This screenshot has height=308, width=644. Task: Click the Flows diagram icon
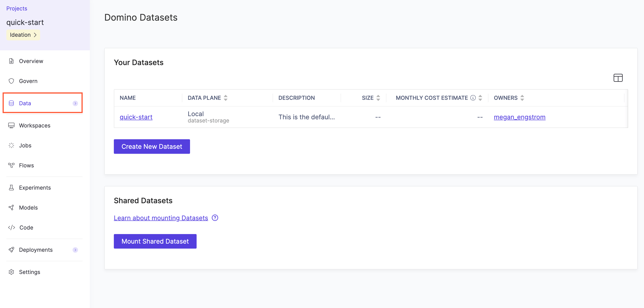click(11, 165)
